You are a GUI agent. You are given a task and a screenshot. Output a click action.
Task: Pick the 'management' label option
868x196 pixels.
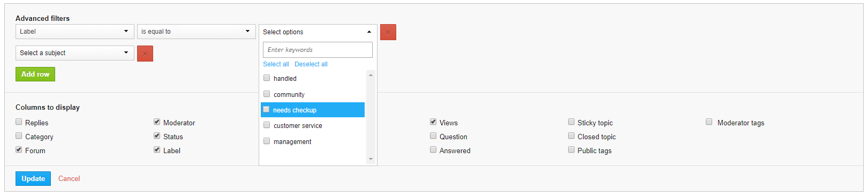(292, 142)
